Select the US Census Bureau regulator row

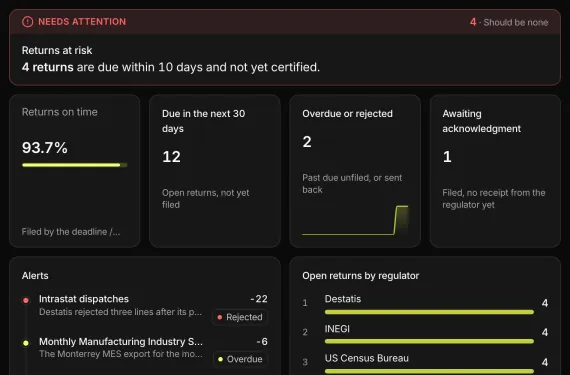425,363
